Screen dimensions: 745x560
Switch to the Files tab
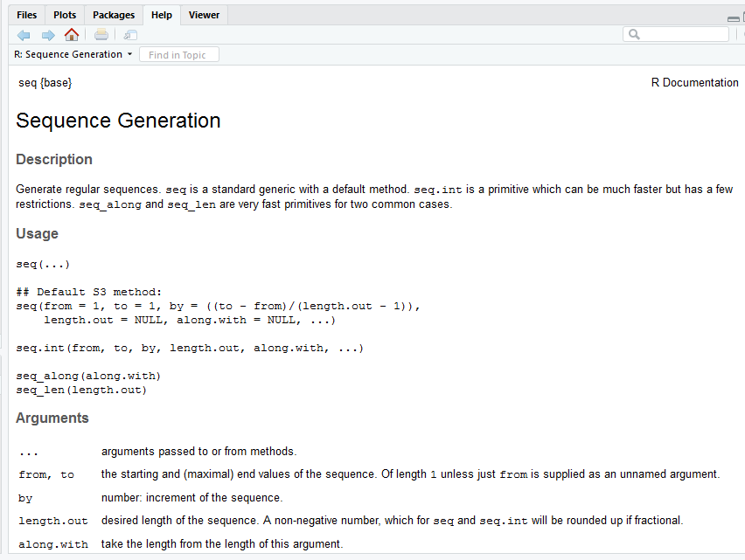[27, 15]
